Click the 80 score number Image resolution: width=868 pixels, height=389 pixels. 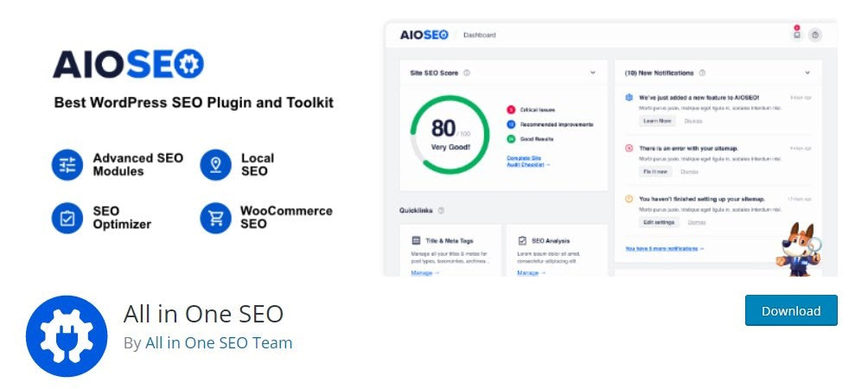444,129
